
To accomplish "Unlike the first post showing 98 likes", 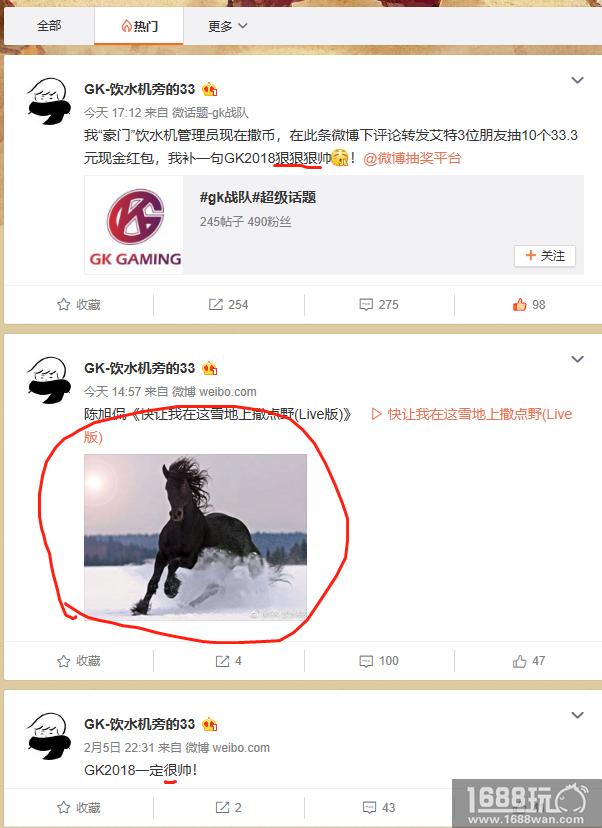I will pos(529,305).
